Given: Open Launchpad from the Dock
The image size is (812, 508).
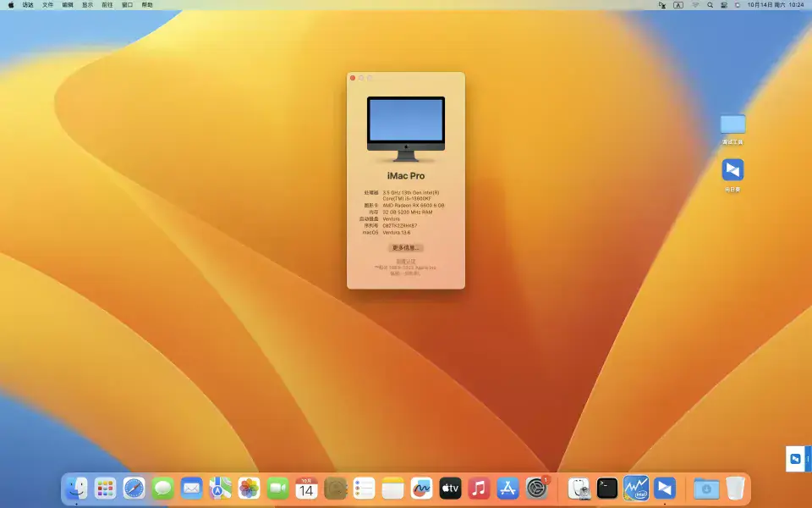Looking at the screenshot, I should pyautogui.click(x=105, y=489).
